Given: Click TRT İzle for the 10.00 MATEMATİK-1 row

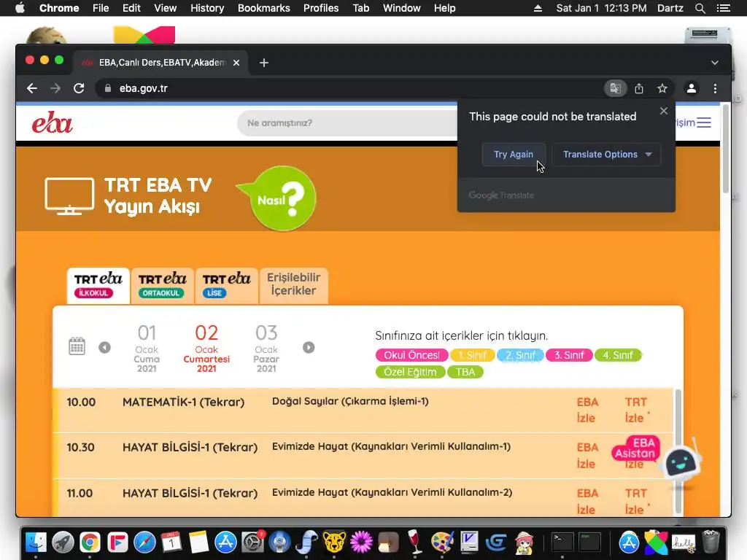Looking at the screenshot, I should click(636, 410).
